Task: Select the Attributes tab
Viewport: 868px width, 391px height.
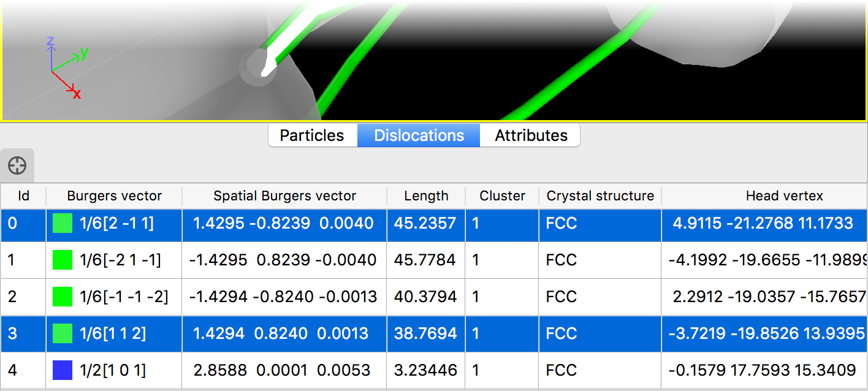Action: tap(531, 135)
